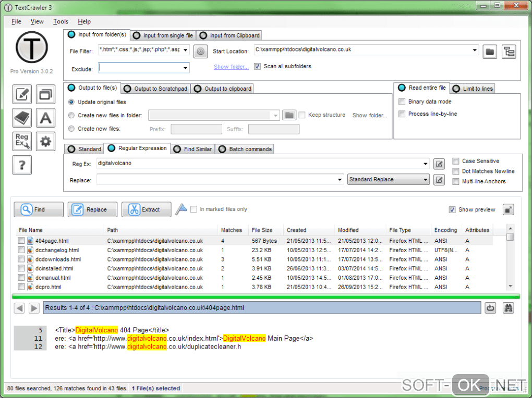Expand the Start Location dropdown
This screenshot has height=398, width=532.
coord(474,50)
